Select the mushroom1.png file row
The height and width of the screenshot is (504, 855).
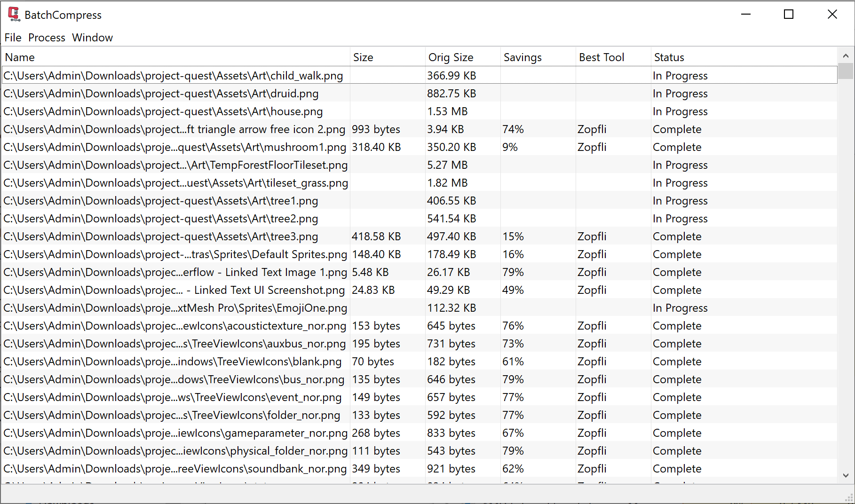[x=174, y=147]
